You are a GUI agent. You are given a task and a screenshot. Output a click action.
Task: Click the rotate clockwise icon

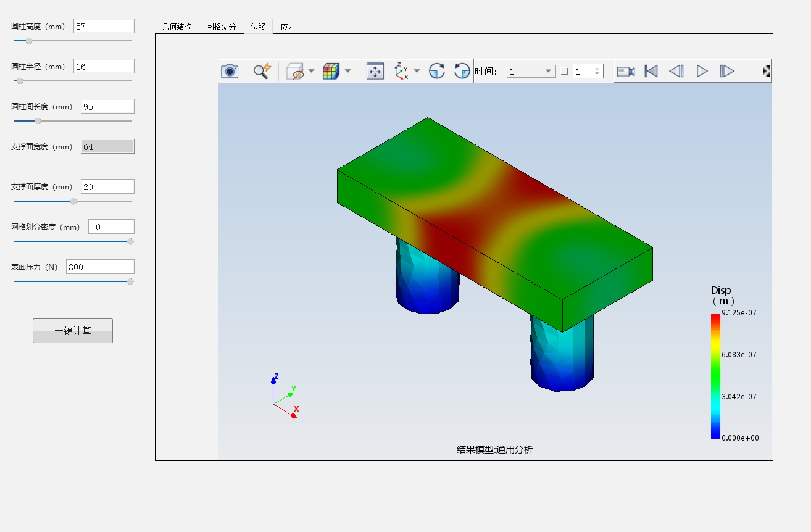tap(437, 72)
